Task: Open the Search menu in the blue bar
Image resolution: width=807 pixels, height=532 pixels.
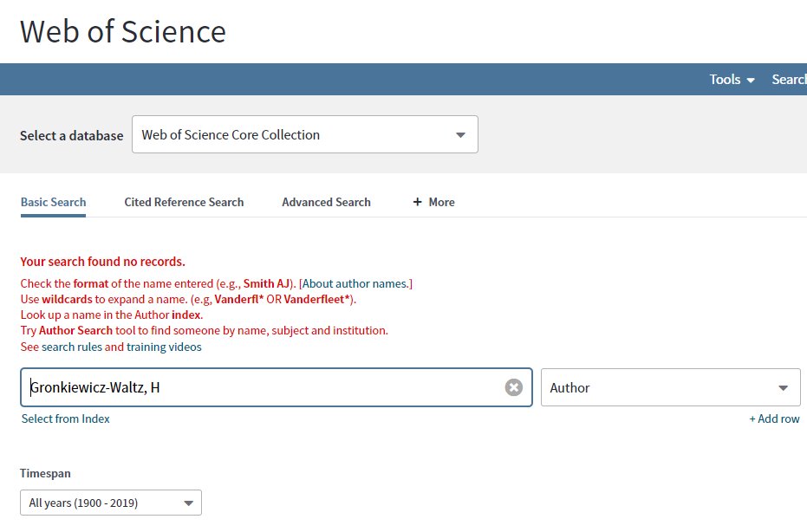Action: (x=789, y=79)
